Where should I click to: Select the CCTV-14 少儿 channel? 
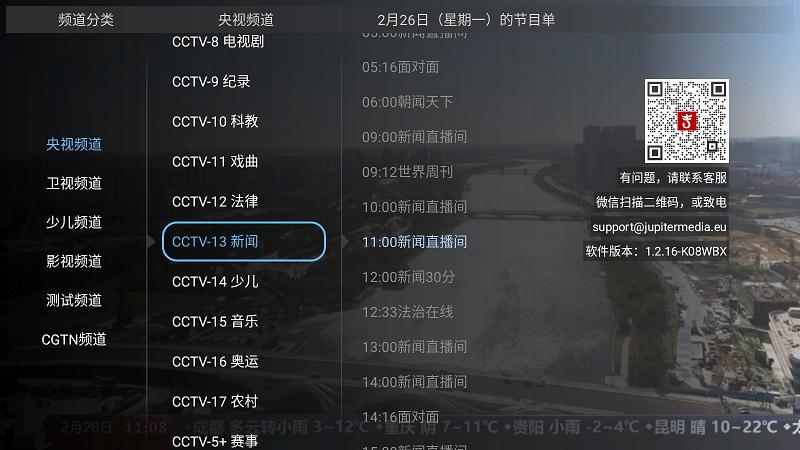pyautogui.click(x=215, y=282)
